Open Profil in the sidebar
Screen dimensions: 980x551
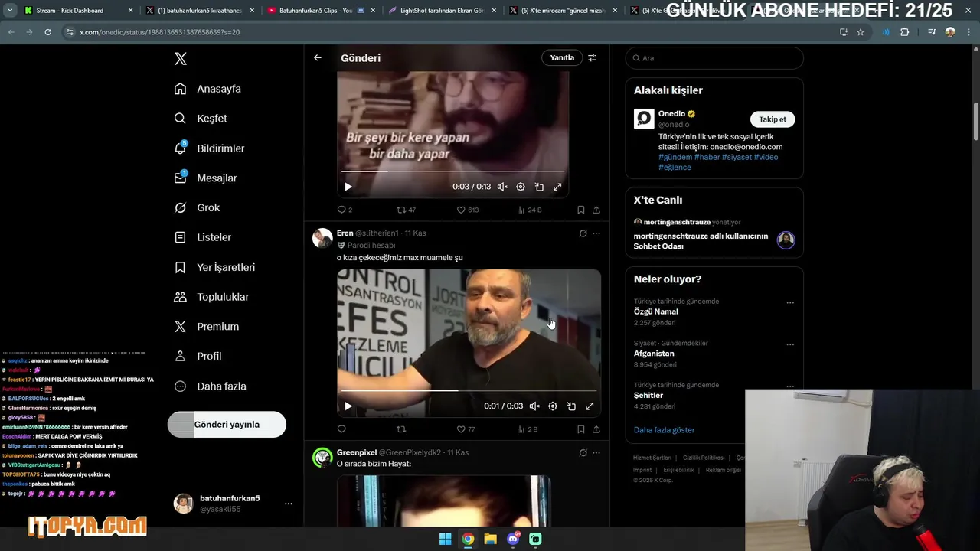coord(198,357)
